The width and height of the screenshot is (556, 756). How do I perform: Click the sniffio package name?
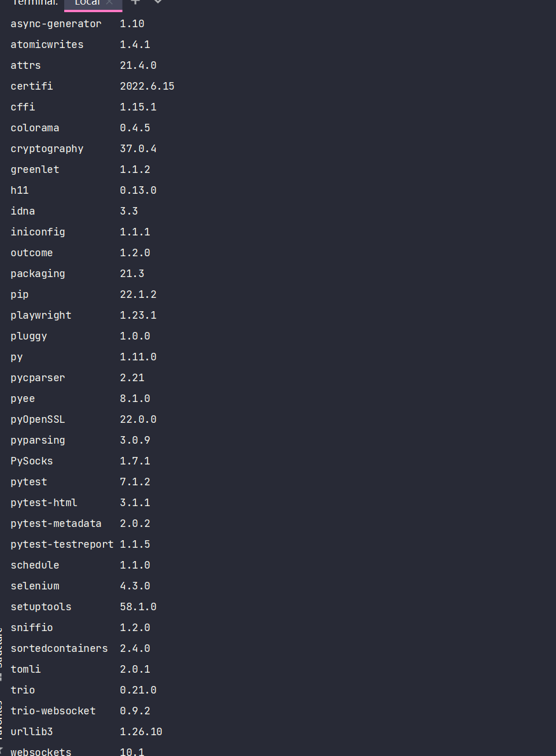[32, 628]
